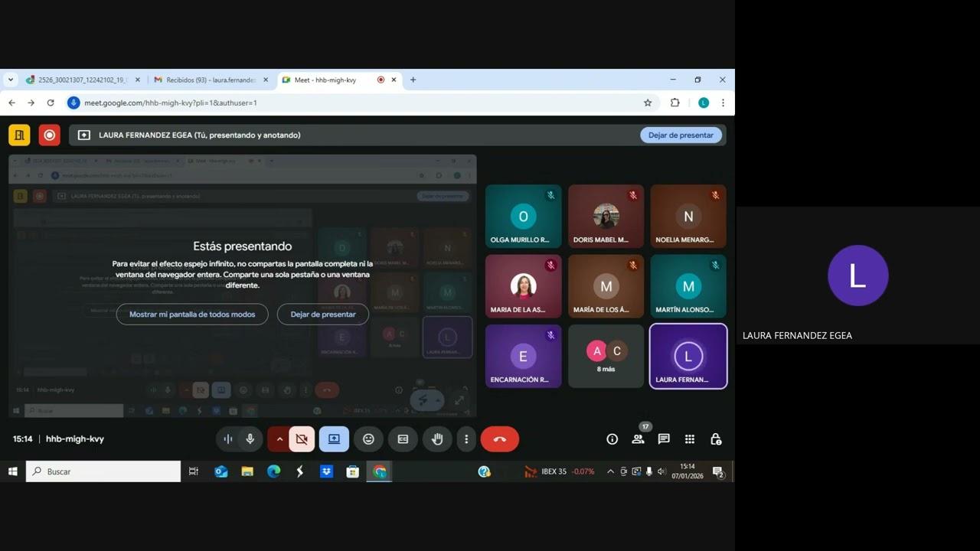This screenshot has width=980, height=551.
Task: Turn the camera on in Meet
Action: (302, 439)
